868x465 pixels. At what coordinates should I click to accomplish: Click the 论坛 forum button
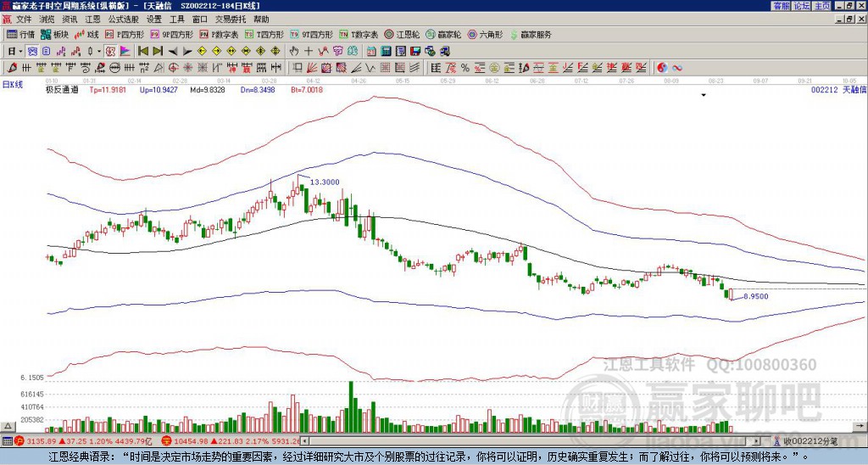pyautogui.click(x=802, y=6)
